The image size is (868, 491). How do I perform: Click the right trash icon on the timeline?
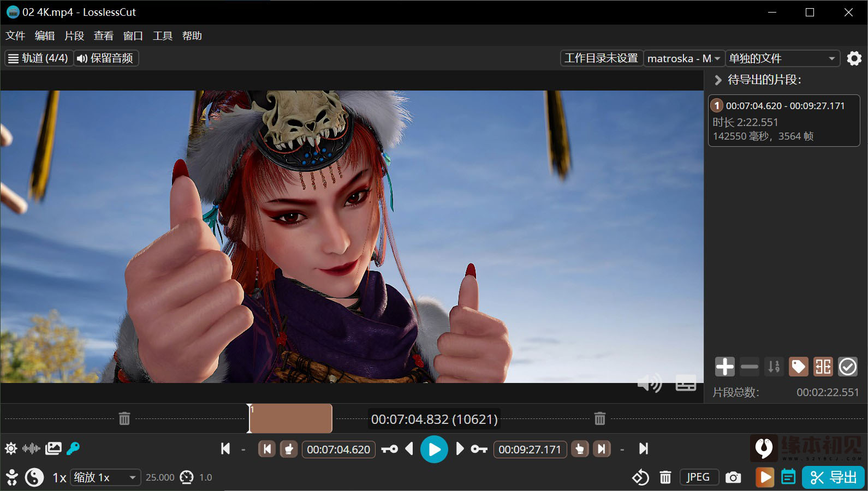tap(600, 418)
